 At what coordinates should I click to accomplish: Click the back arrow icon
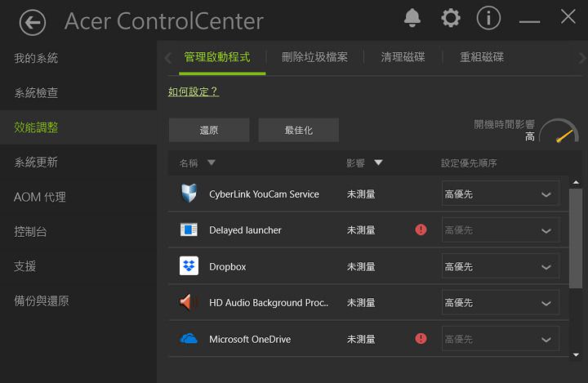pos(32,22)
